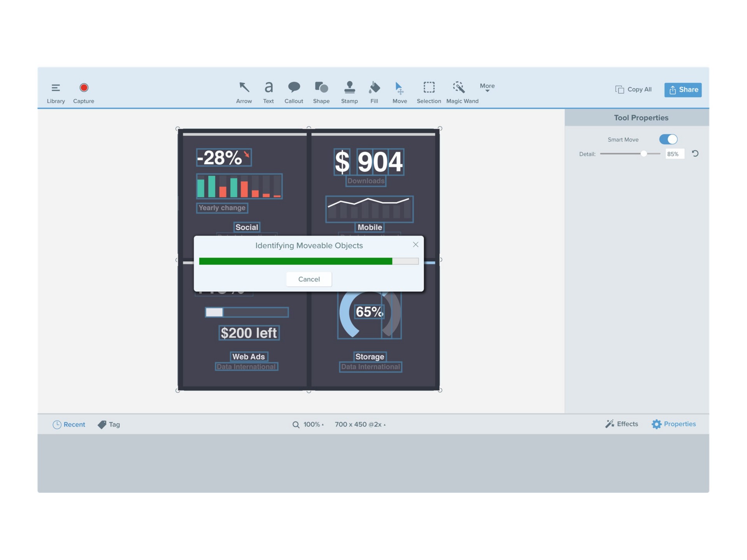Click the Share button
The image size is (747, 560).
[682, 89]
